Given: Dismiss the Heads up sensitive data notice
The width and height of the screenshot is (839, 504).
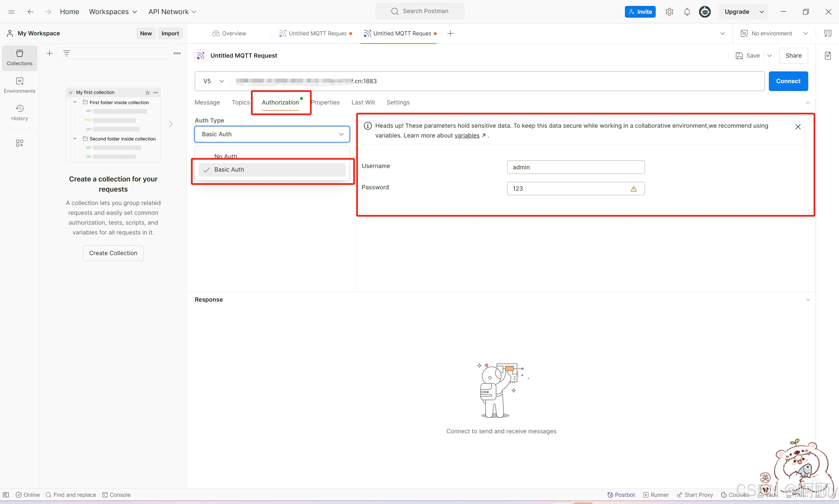Looking at the screenshot, I should click(x=798, y=127).
